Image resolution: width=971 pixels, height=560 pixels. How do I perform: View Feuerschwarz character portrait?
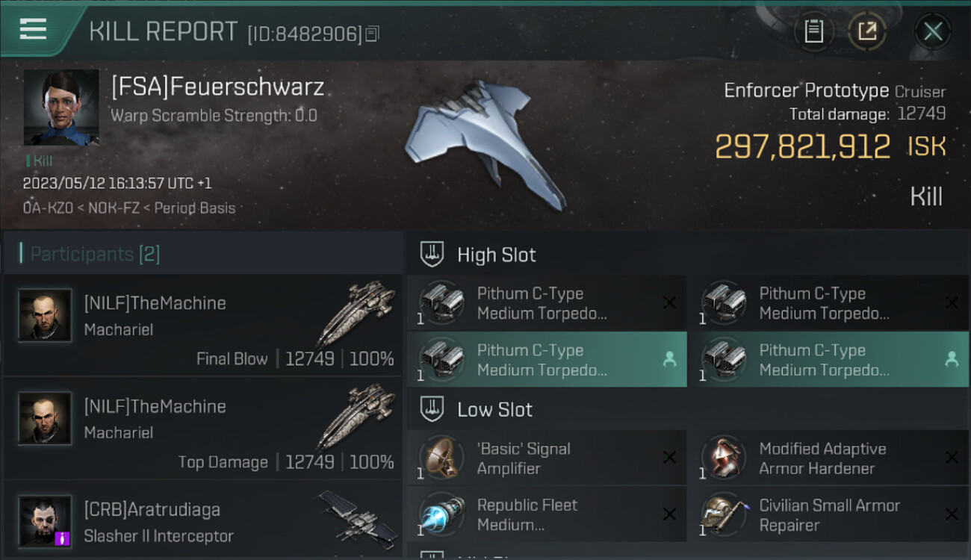point(61,108)
